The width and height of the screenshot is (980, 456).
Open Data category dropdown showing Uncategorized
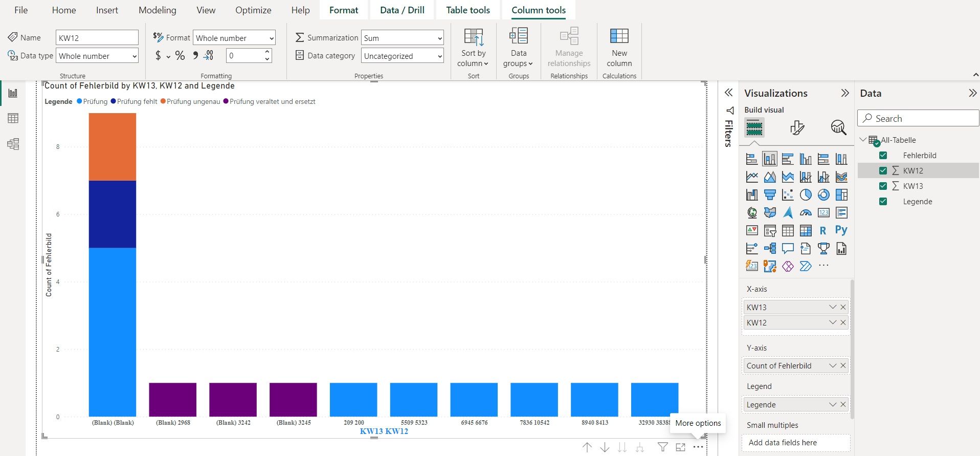click(403, 56)
